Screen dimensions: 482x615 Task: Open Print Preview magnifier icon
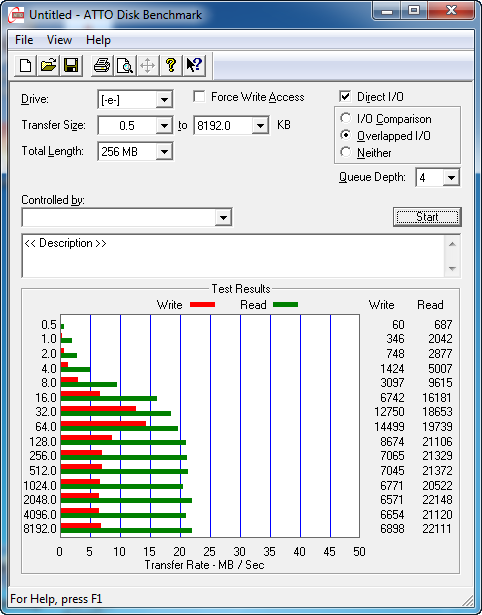(x=125, y=65)
